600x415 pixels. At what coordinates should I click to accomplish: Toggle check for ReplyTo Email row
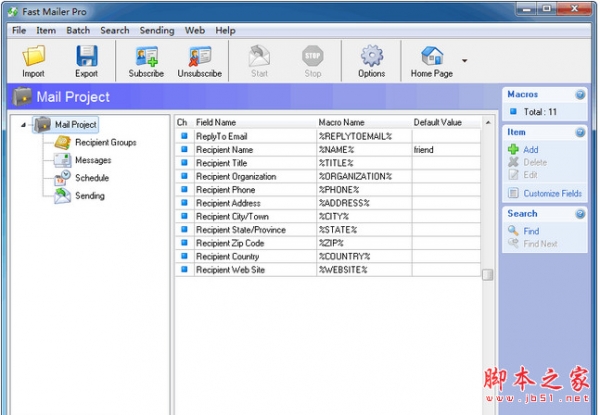click(184, 136)
